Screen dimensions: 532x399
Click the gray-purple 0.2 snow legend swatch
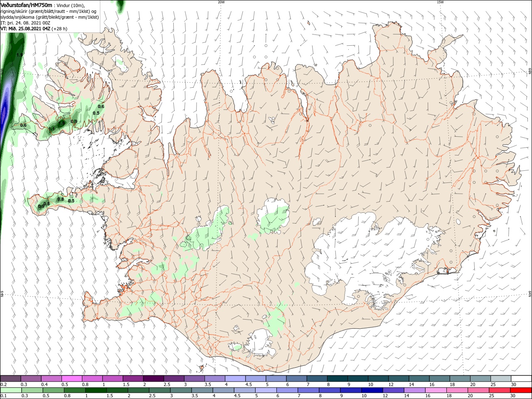click(10, 379)
